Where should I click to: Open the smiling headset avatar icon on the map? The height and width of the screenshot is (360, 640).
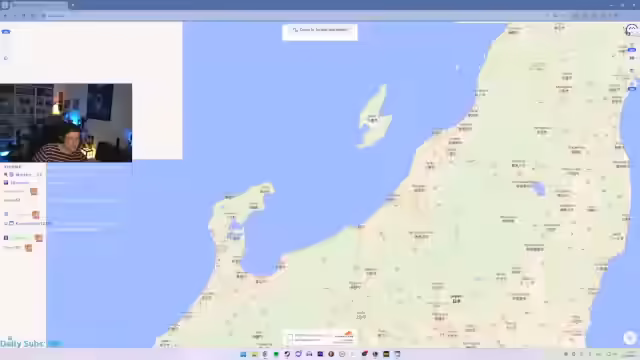click(x=631, y=29)
